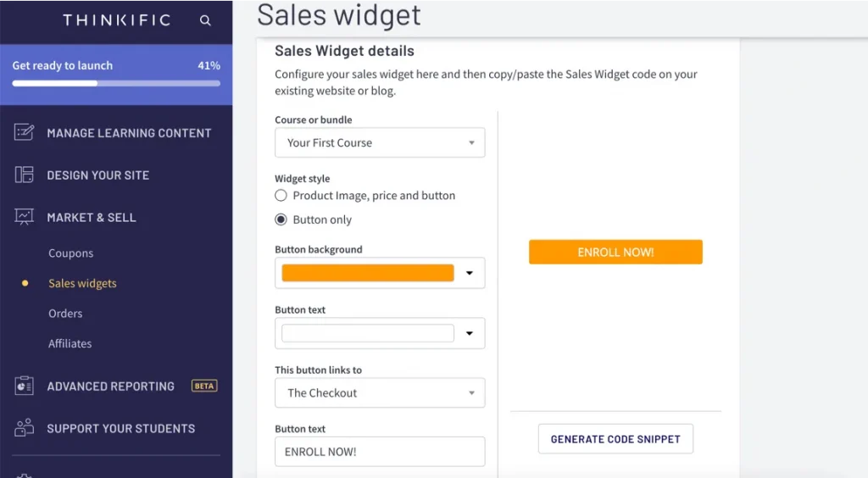Open the This button links to dropdown

[380, 392]
